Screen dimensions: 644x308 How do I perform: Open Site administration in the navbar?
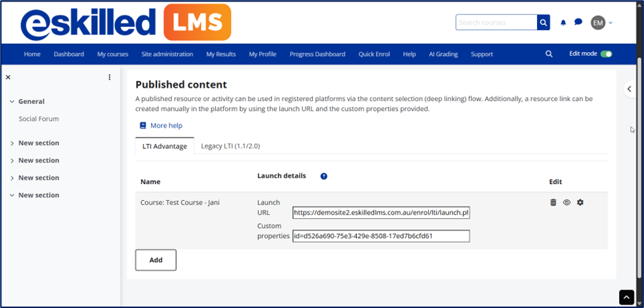(167, 54)
